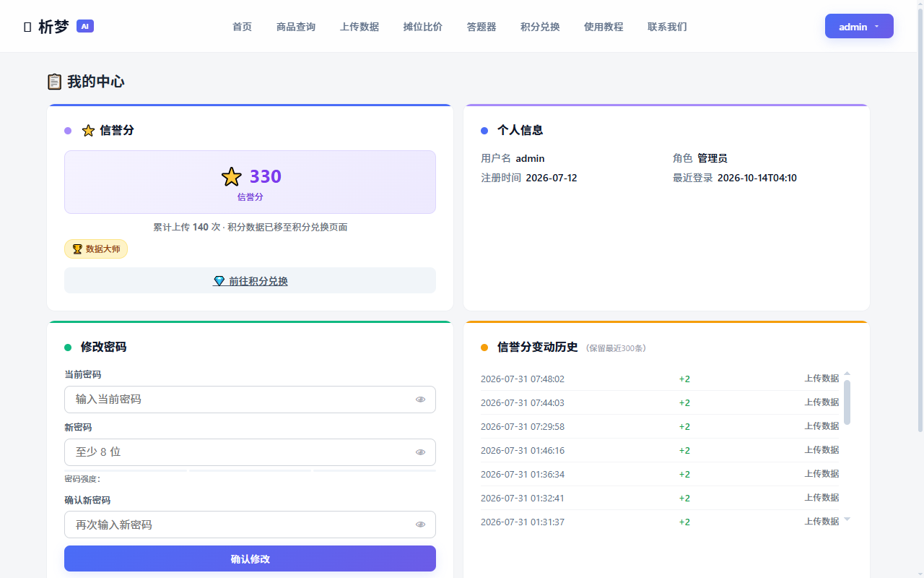Select the history entry 2026-07-31 07:44:03
This screenshot has width=924, height=578.
pyautogui.click(x=660, y=402)
